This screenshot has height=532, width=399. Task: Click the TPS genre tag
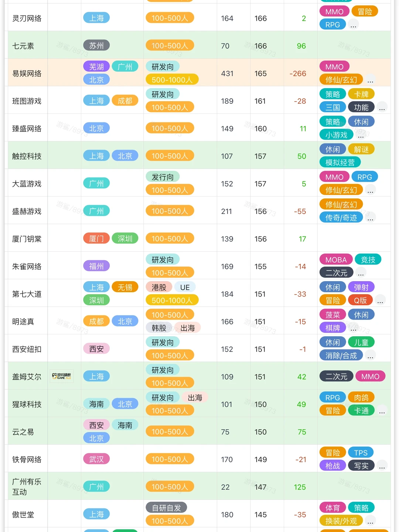[x=361, y=453]
